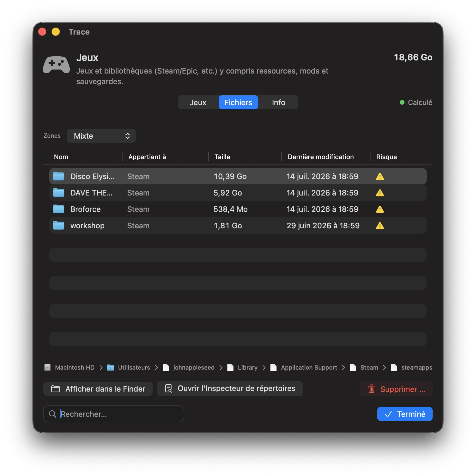
Task: Select the DAVE THE... row name
Action: pyautogui.click(x=91, y=193)
